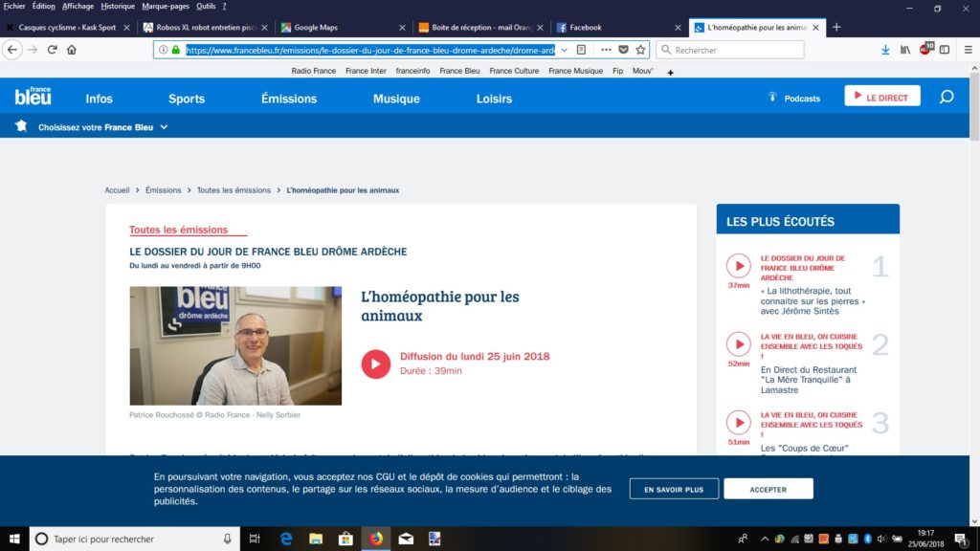Click ACCEPTER on cookie banner
Screen dimensions: 980x551
click(768, 489)
